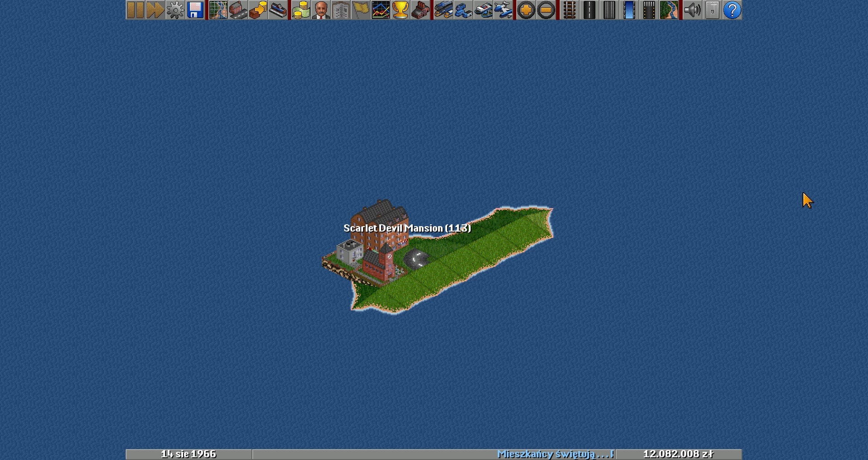Open the subsidies list icon
The width and height of the screenshot is (868, 460).
tap(258, 10)
